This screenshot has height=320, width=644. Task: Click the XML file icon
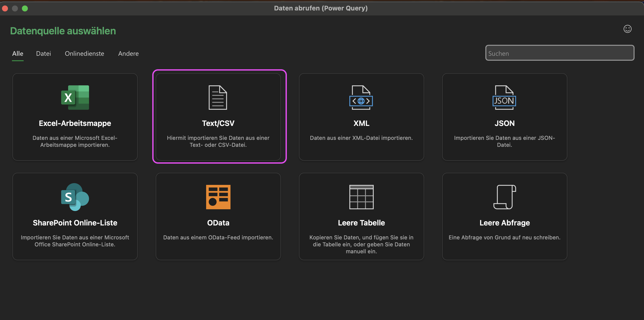click(x=361, y=97)
